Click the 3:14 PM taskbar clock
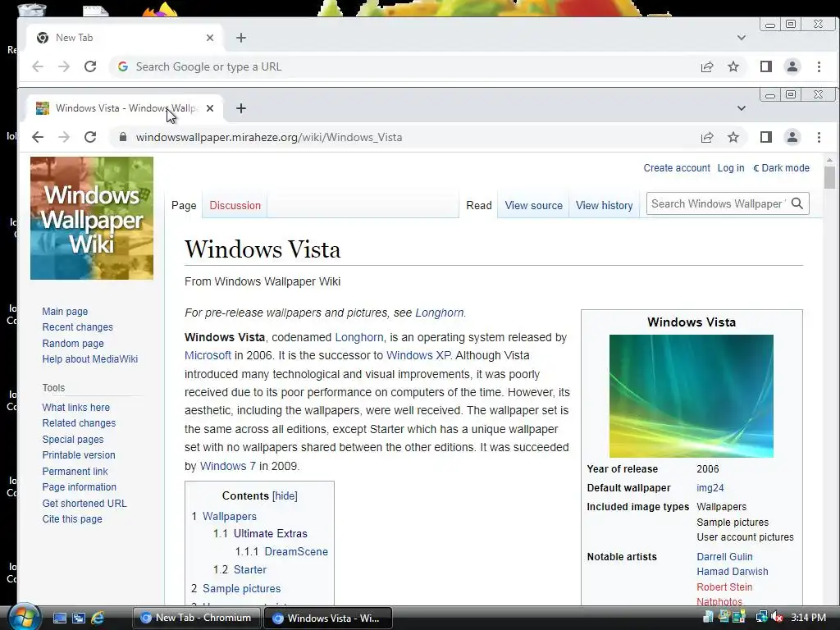Viewport: 840px width, 630px height. [x=808, y=618]
